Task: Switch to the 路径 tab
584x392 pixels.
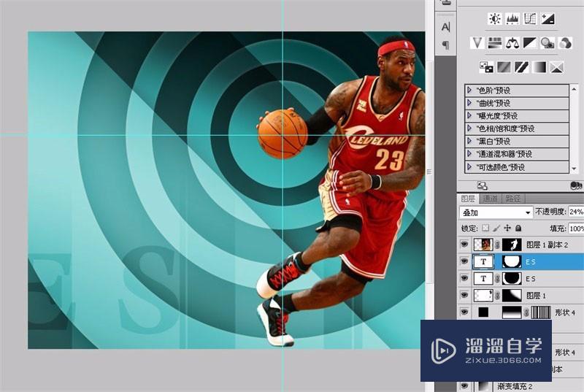Action: (513, 199)
